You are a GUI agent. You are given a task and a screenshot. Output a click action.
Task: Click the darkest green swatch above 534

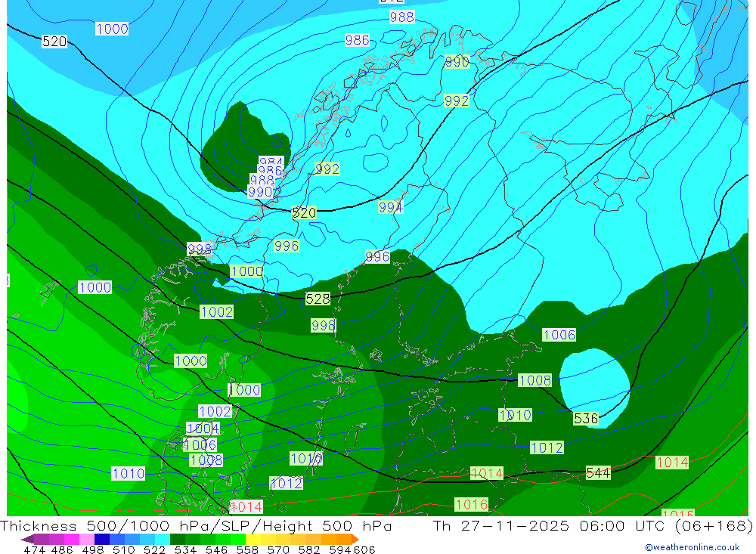point(178,539)
